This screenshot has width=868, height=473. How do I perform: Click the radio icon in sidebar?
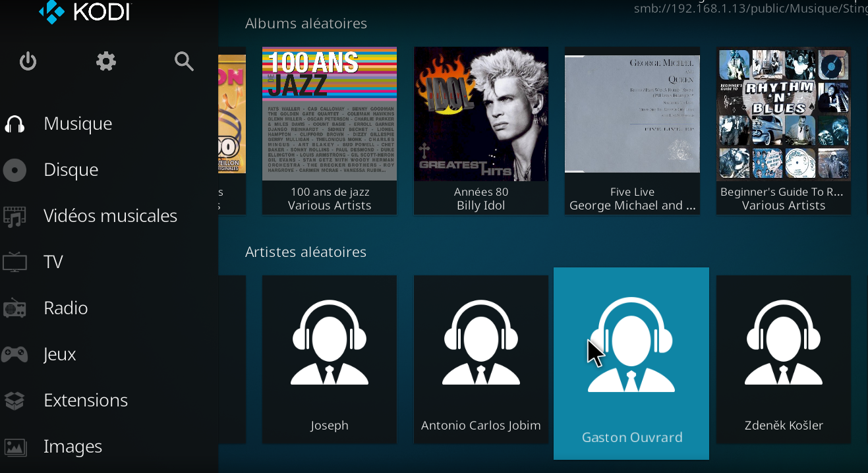(14, 308)
